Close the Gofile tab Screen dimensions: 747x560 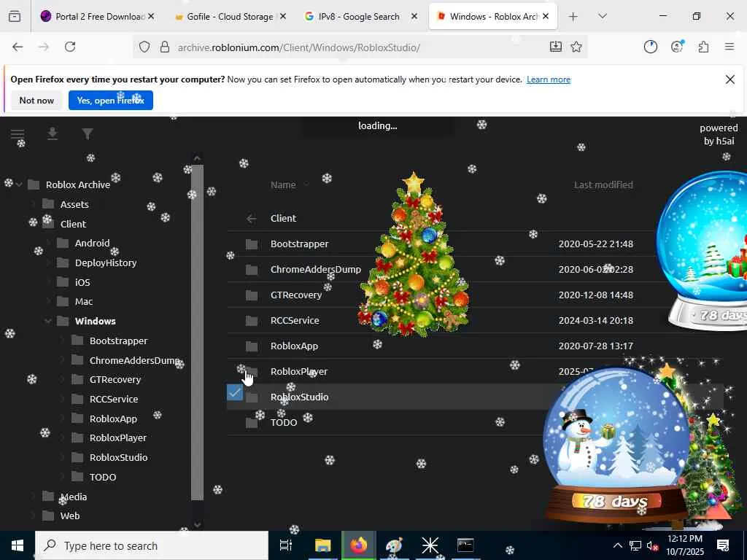coord(282,16)
